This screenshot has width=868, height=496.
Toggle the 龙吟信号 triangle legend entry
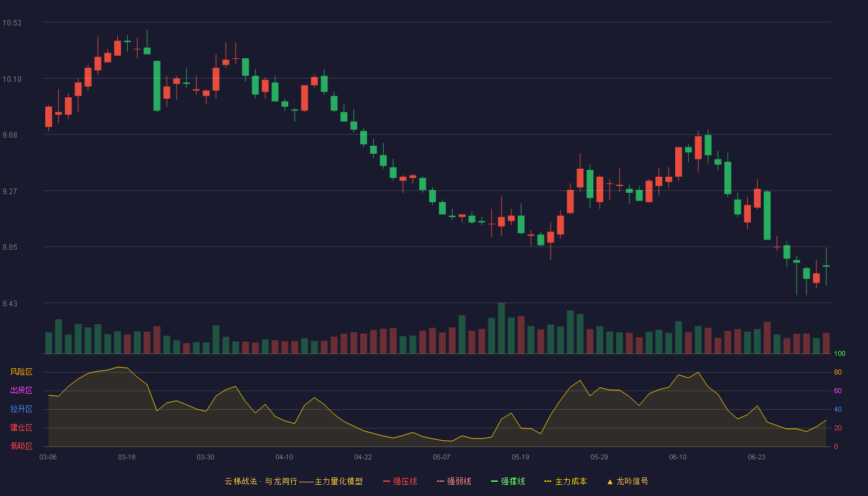point(627,481)
